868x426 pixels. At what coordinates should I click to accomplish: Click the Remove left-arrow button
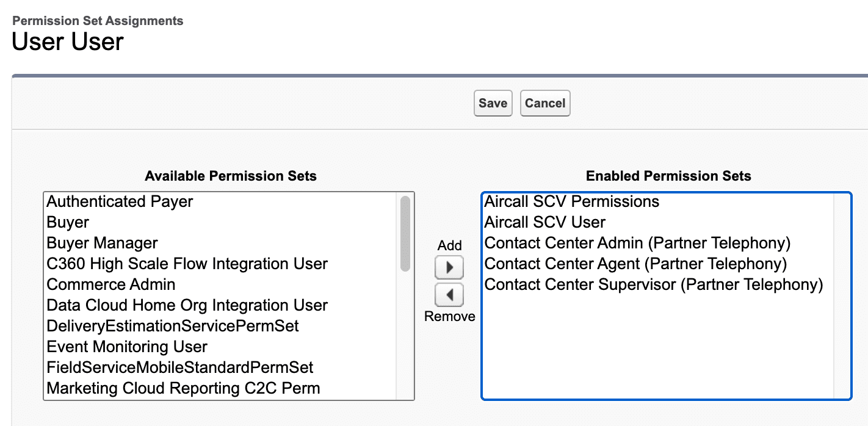[449, 295]
